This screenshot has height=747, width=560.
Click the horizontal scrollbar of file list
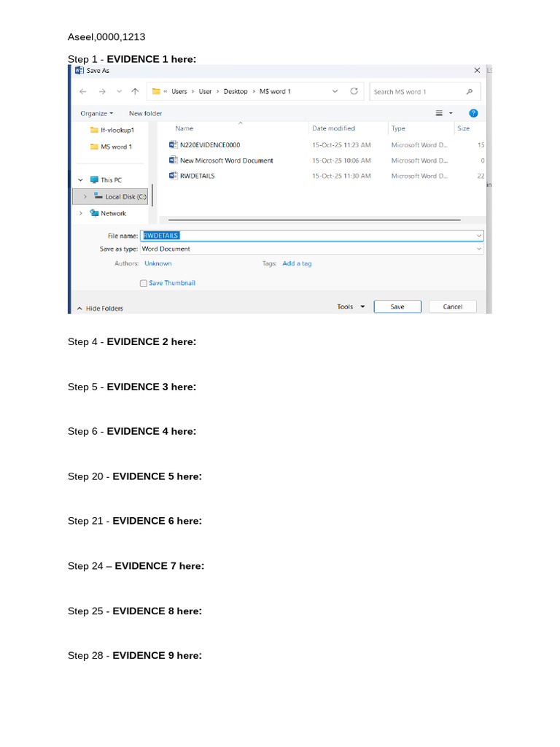point(314,220)
